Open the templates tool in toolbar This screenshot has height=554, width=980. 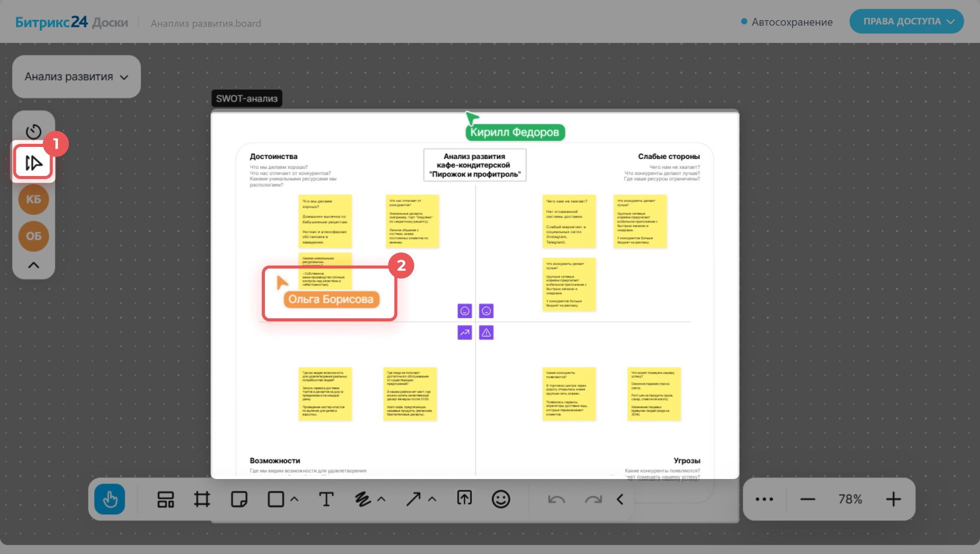pyautogui.click(x=165, y=499)
